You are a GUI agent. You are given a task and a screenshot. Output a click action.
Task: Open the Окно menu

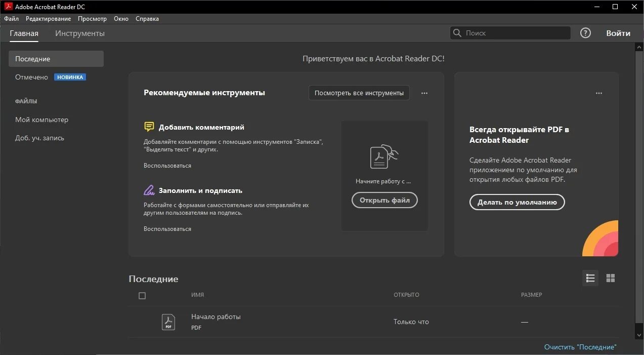click(121, 19)
